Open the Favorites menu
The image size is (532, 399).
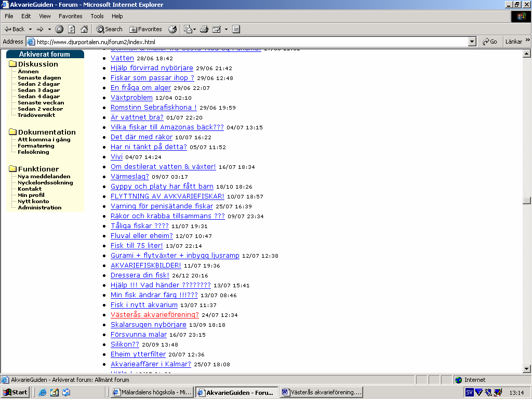(71, 16)
